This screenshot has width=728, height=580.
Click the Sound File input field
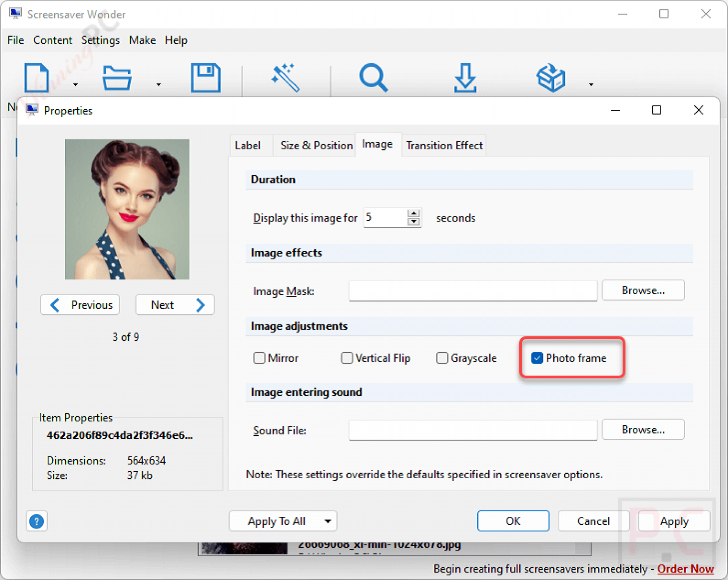point(473,430)
